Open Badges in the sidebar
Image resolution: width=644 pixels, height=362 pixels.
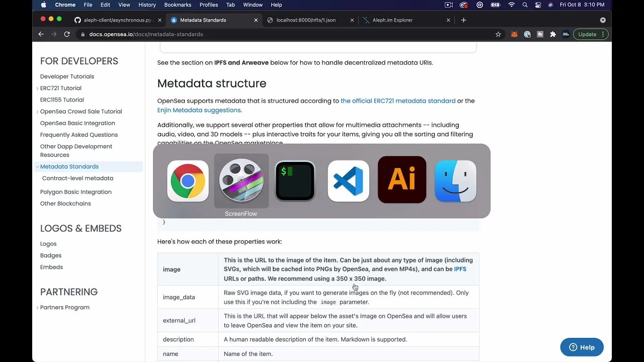[x=51, y=255]
